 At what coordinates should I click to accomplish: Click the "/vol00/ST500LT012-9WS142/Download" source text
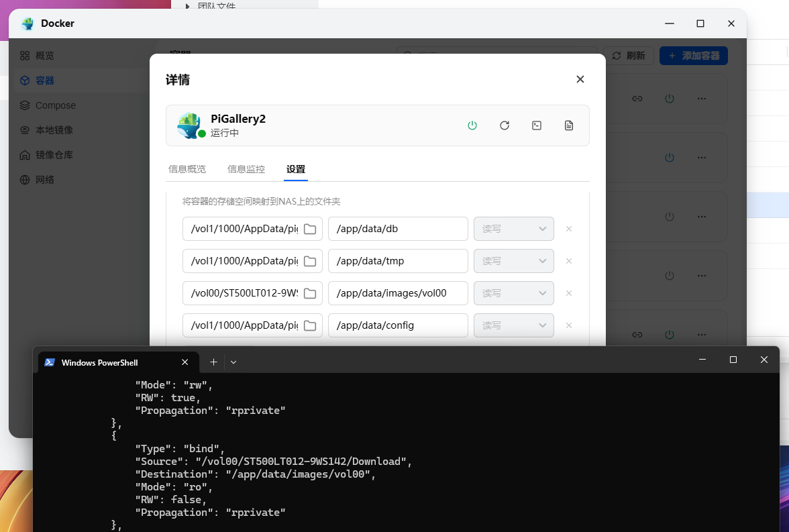(303, 462)
